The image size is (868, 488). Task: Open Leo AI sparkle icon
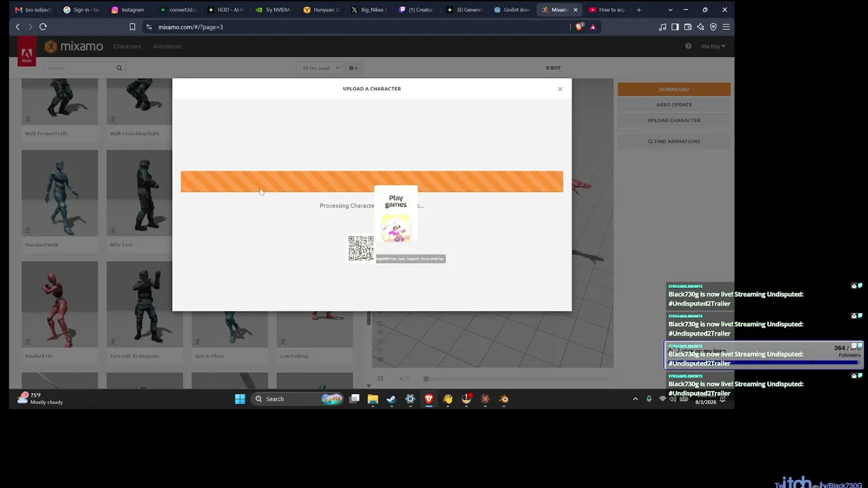pos(701,27)
